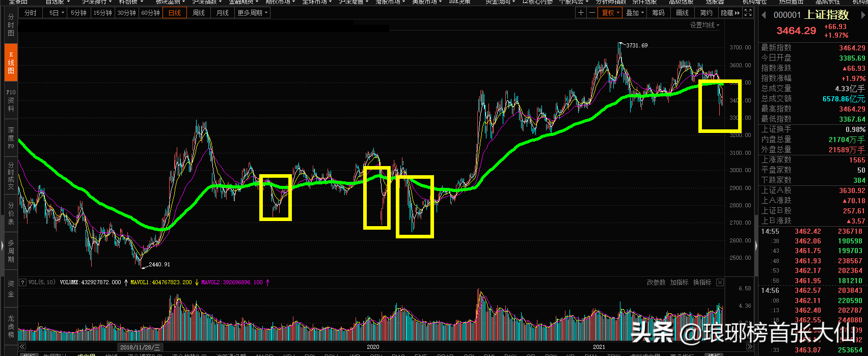Click the 画线 drawing tools button
This screenshot has width=868, height=356.
pyautogui.click(x=682, y=13)
